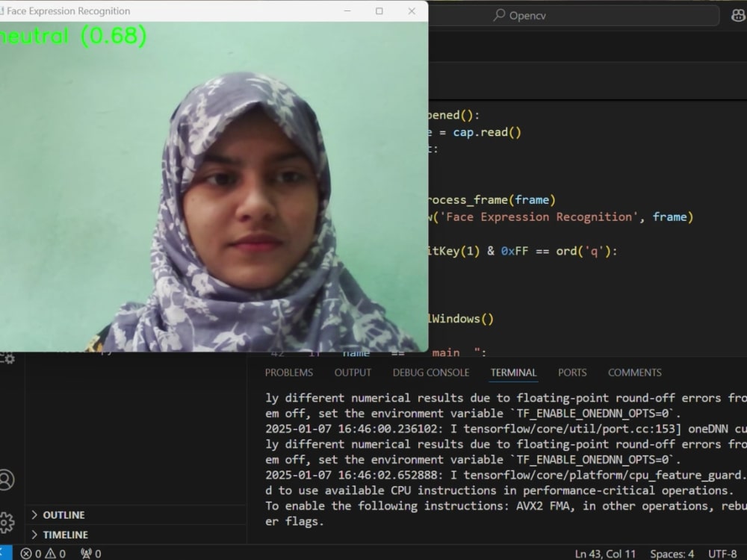Open the remote window status button

(x=5, y=553)
